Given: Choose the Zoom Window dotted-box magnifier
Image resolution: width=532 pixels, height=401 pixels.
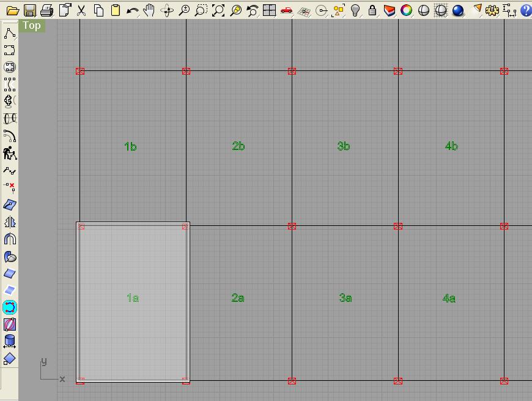Looking at the screenshot, I should pos(201,10).
